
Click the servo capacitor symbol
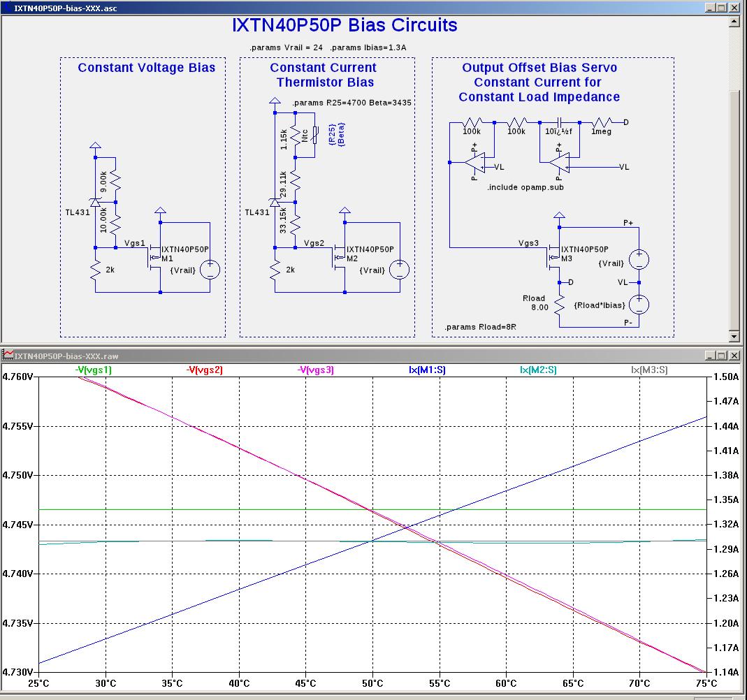click(560, 122)
